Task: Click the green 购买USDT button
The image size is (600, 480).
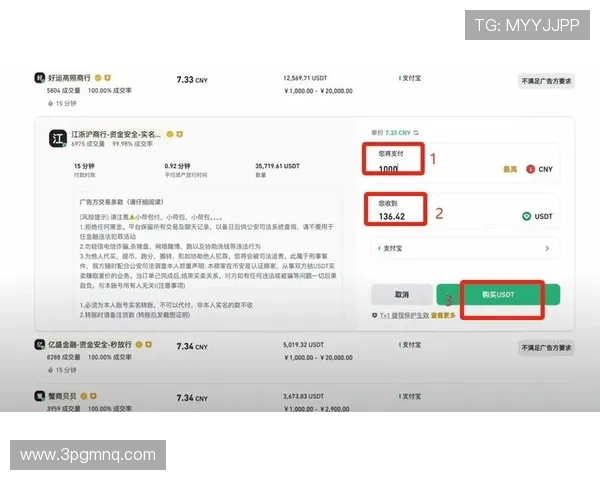Action: click(x=498, y=294)
